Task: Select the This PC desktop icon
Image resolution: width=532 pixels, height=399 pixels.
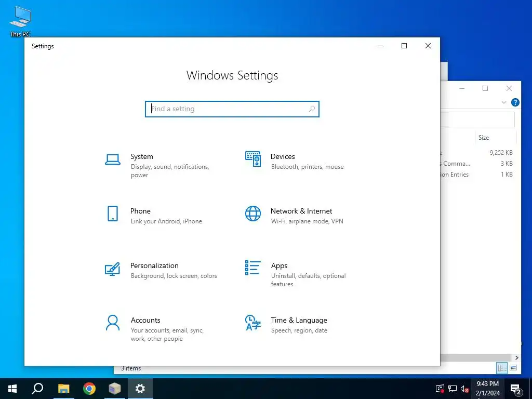Action: tap(20, 21)
